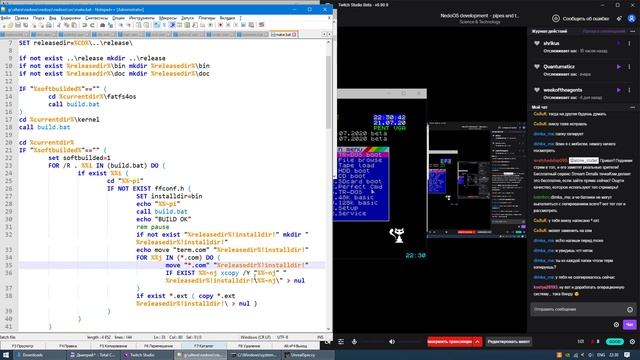Open more options for Quantumatica activity
The width and height of the screenshot is (640, 360).
[629, 67]
